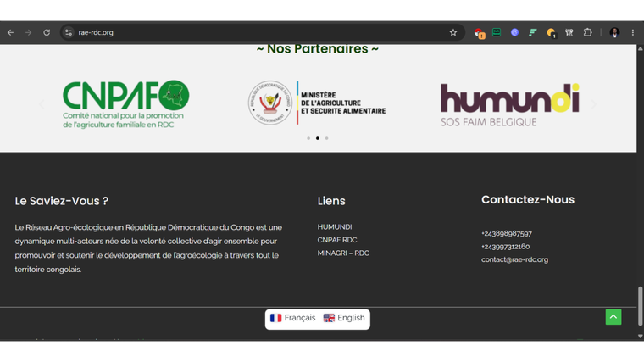644x362 pixels.
Task: Select the first carousel pagination dot
Action: tap(308, 138)
